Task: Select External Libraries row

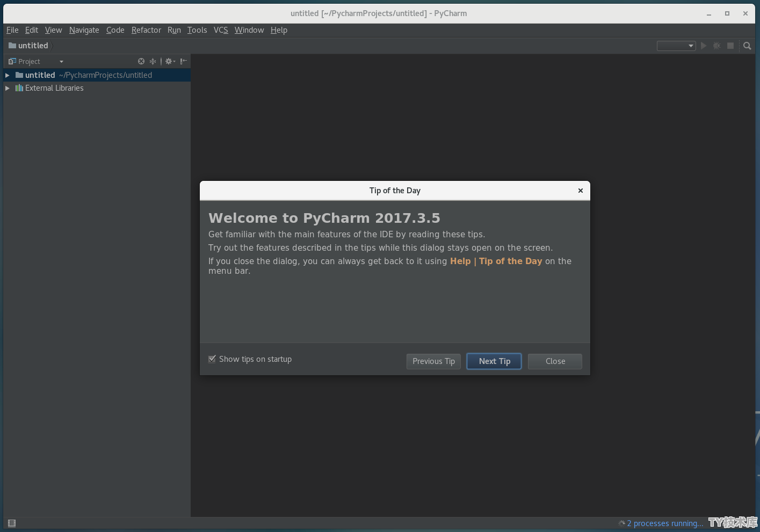Action: (x=97, y=88)
